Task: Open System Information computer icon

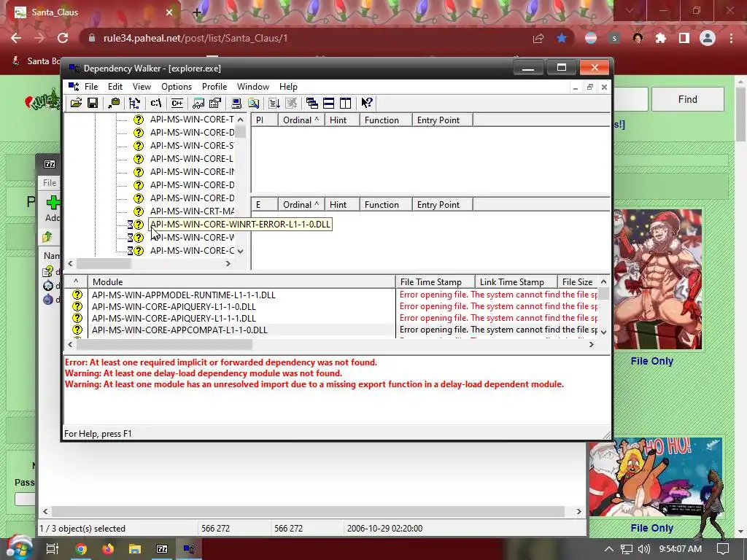Action: 236,103
